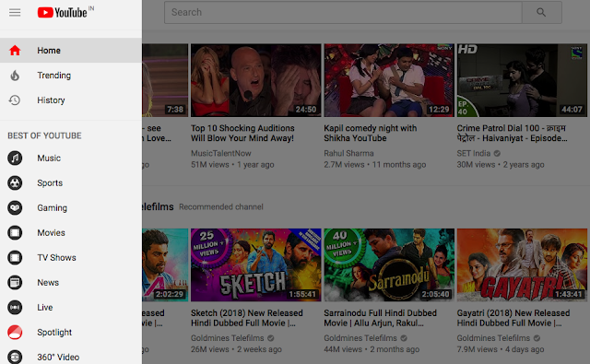Click the '44M views • 2 months ago' text
590x364 pixels.
click(x=372, y=349)
